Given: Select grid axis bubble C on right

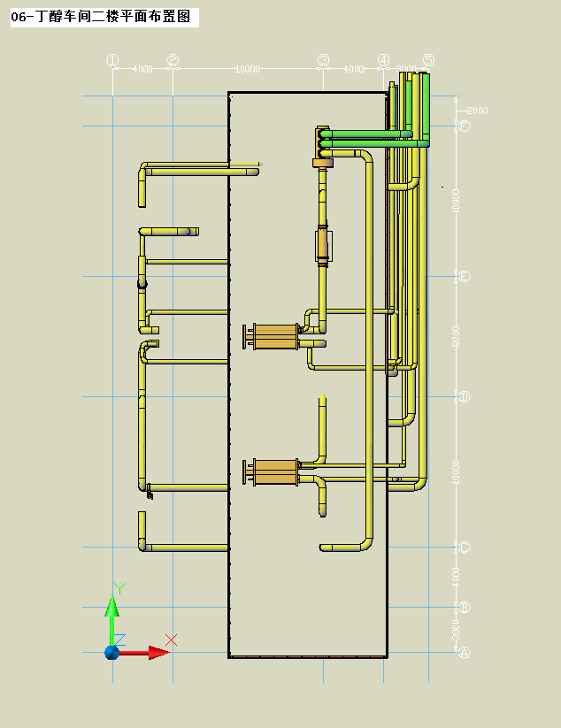Looking at the screenshot, I should tap(465, 547).
